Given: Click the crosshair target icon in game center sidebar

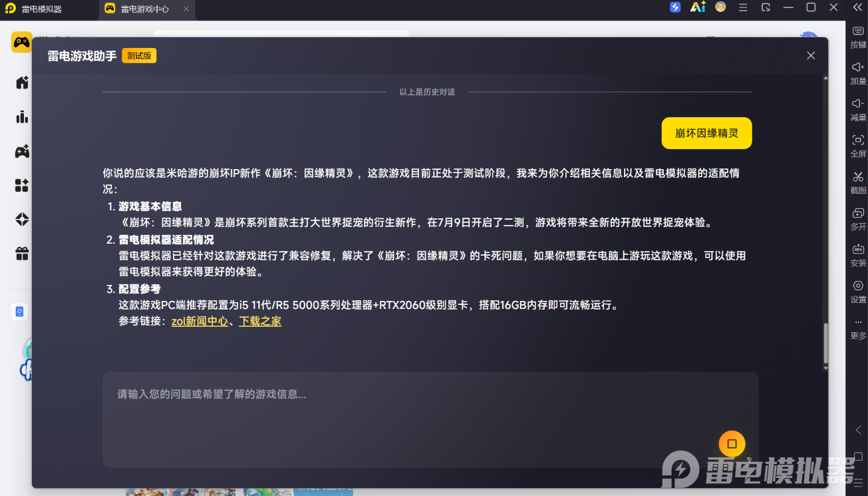Looking at the screenshot, I should click(x=22, y=219).
